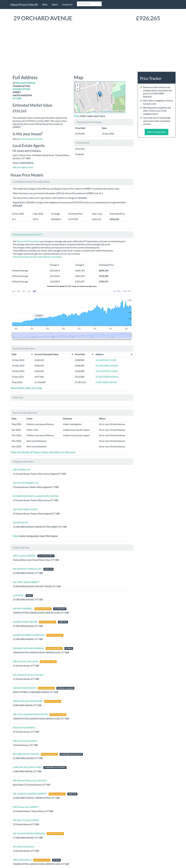Image resolution: width=186 pixels, height=868 pixels.
Task: Click Historic Information badge beside AUDREY ELIZABETH KERRIGAN
Action: point(55,635)
